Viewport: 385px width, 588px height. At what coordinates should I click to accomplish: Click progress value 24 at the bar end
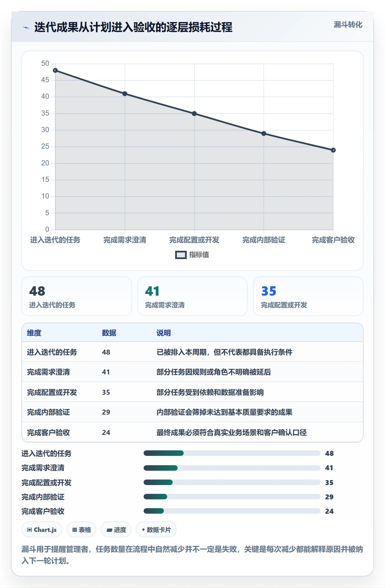329,511
